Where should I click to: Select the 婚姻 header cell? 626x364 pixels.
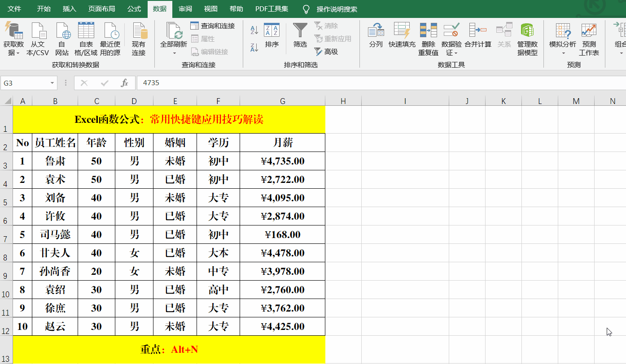point(175,143)
